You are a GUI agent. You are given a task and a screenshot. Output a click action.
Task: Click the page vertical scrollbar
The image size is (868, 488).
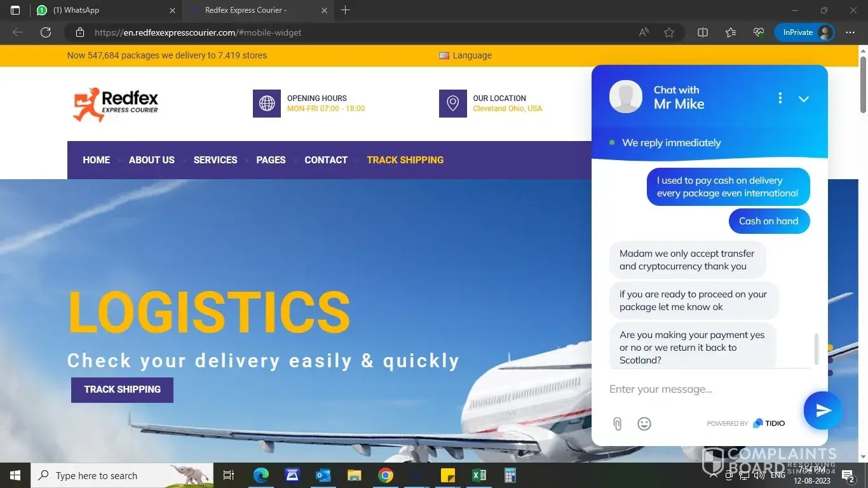863,85
